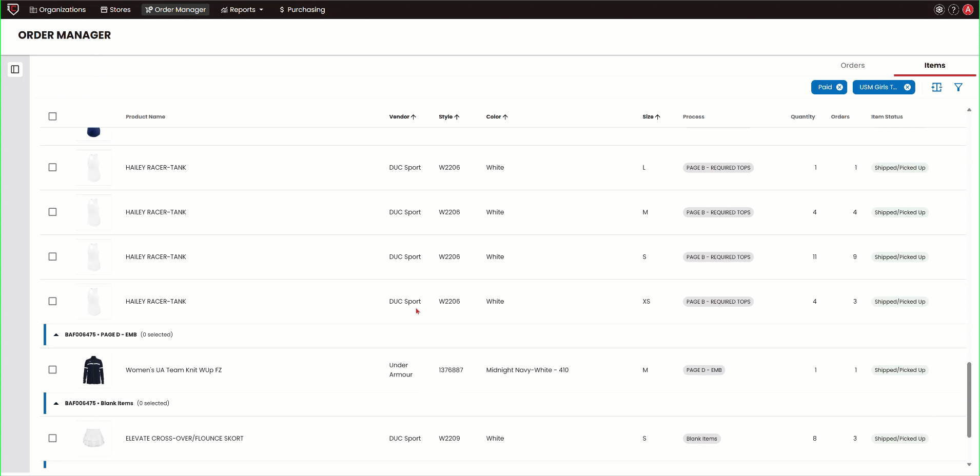Remove the USM Girls filter chip
This screenshot has height=476, width=980.
[907, 87]
